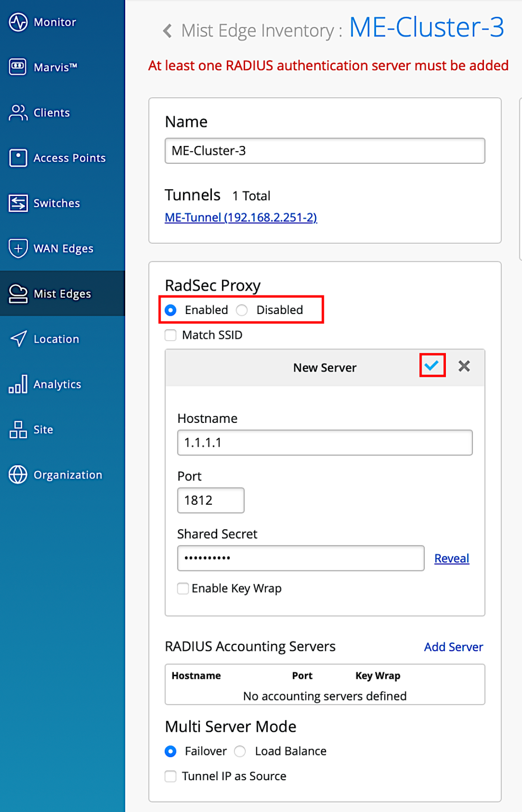522x812 pixels.
Task: Enable Key Wrap for the new server
Action: [x=182, y=588]
